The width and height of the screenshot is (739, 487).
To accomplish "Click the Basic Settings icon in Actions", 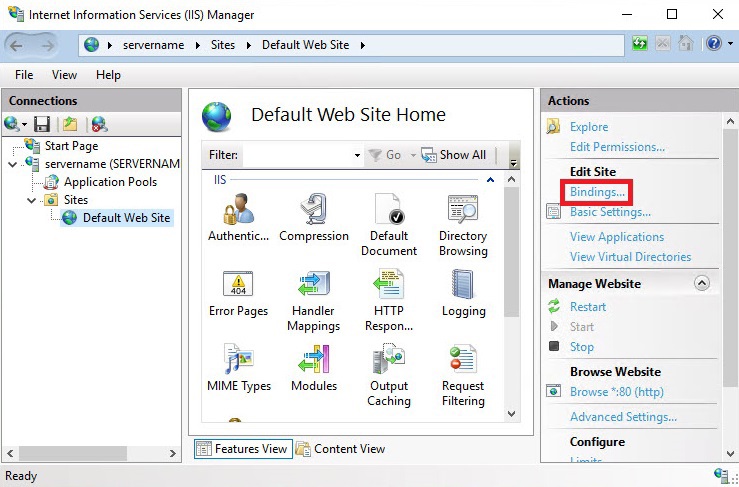I will [553, 212].
